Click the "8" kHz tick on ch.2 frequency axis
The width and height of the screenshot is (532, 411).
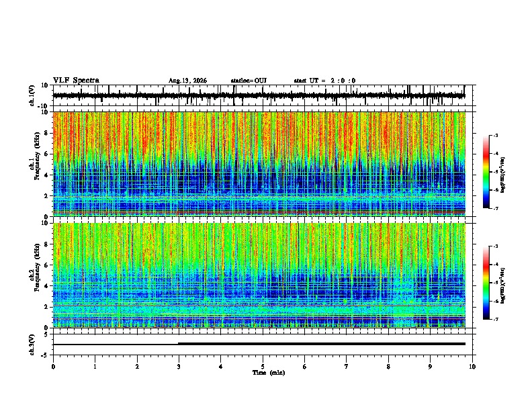[46, 244]
